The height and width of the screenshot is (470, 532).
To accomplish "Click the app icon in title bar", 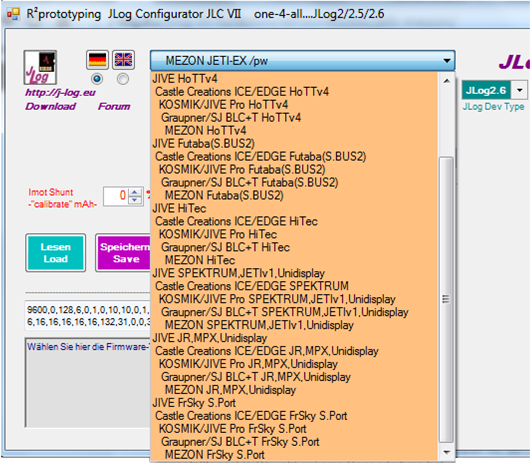I will 13,14.
